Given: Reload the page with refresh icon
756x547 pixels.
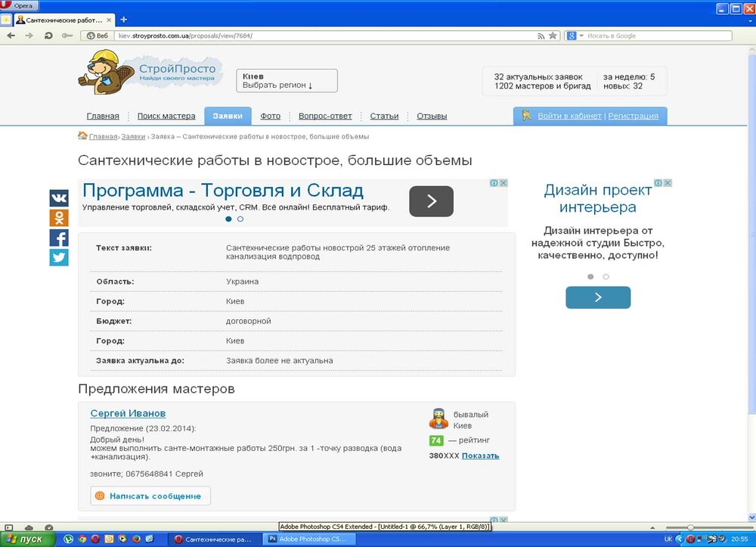Looking at the screenshot, I should click(x=48, y=36).
